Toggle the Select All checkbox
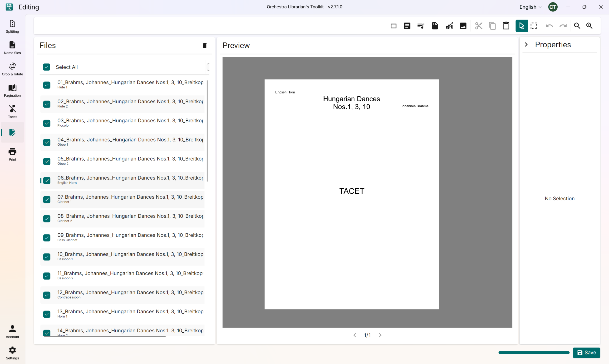609x364 pixels. tap(47, 67)
